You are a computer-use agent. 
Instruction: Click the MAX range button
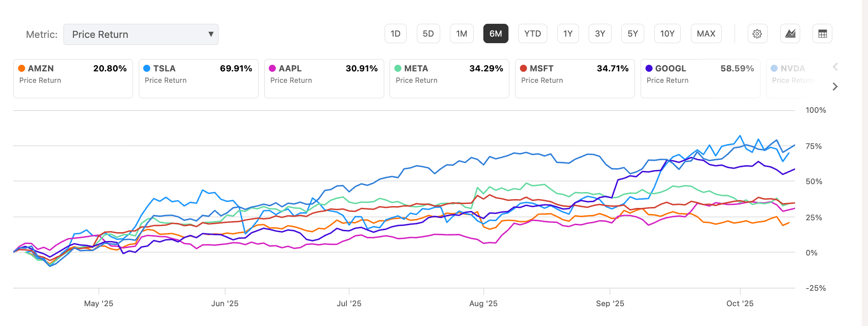coord(706,33)
